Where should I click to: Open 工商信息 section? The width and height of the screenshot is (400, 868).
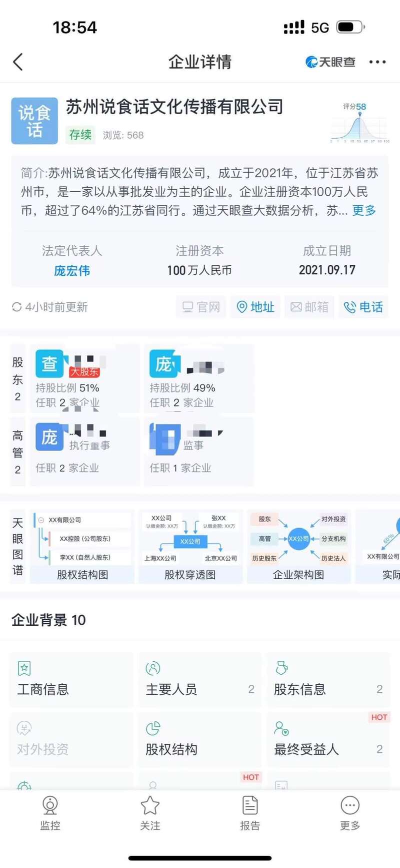(71, 680)
